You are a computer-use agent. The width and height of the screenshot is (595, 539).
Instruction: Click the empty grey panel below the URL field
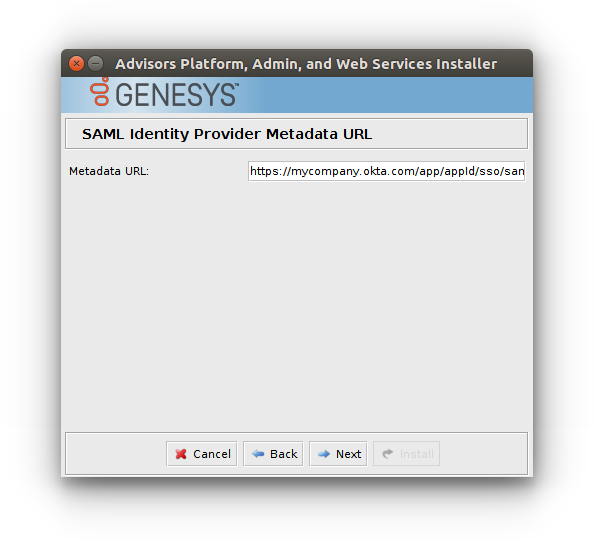pyautogui.click(x=296, y=304)
